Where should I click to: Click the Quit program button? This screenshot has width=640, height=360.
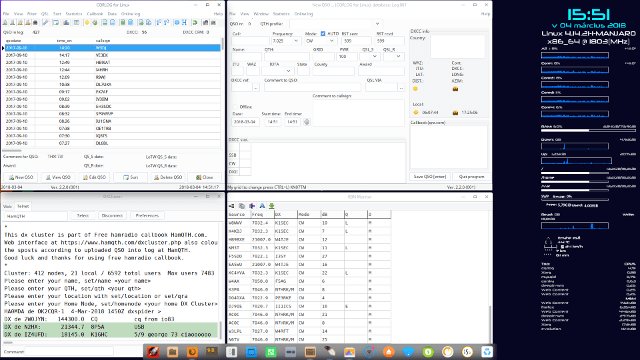click(x=471, y=177)
